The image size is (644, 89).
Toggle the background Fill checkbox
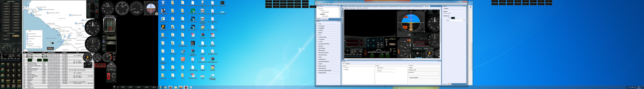pos(450,17)
